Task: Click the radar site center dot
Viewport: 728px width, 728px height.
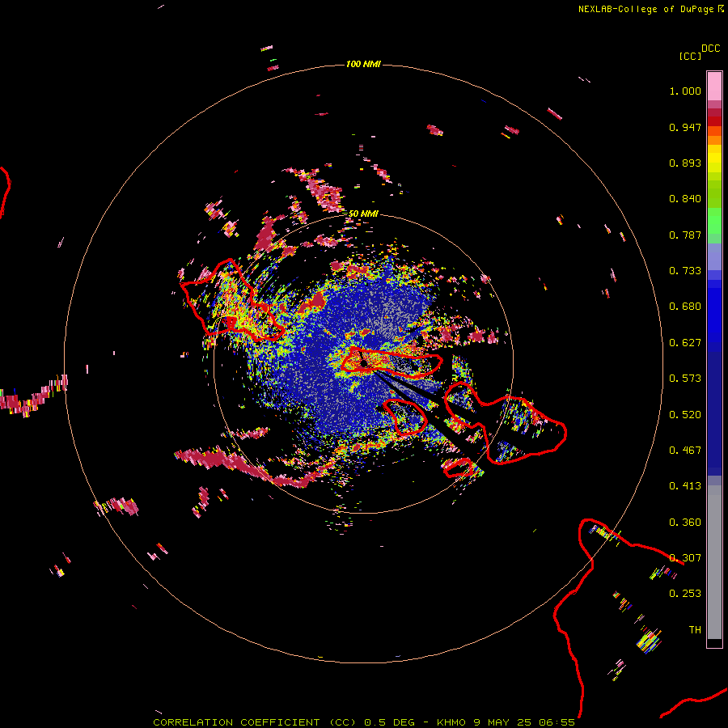Action: (364, 363)
